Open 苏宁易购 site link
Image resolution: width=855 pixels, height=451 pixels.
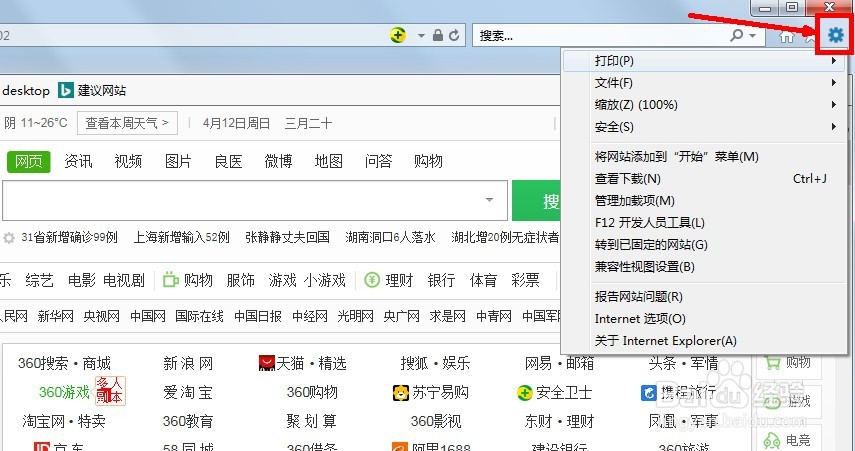[430, 392]
